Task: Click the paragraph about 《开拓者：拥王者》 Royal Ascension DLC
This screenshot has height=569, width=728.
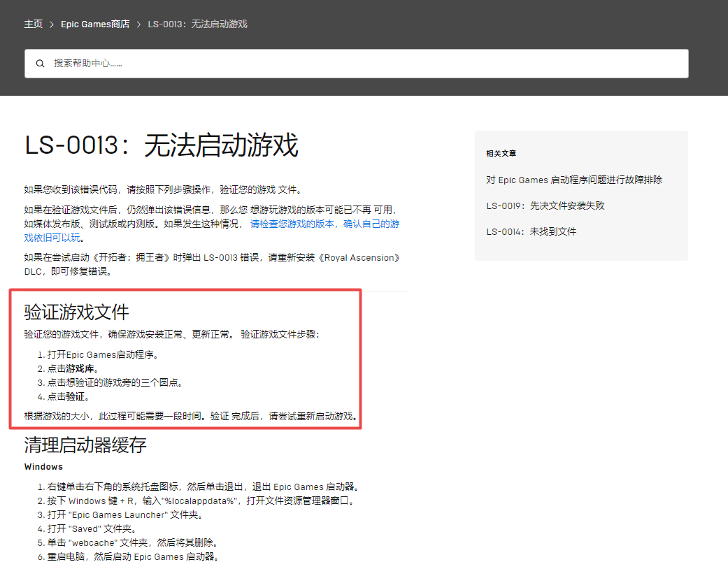Action: pos(212,264)
